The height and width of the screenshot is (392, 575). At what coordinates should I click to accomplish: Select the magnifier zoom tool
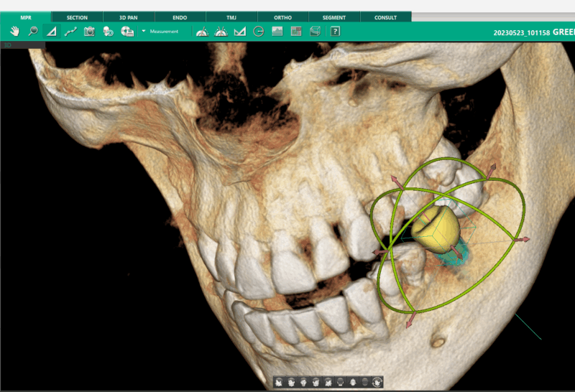tap(33, 32)
